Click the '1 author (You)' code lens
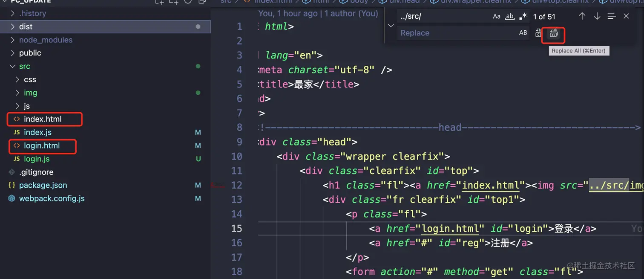The height and width of the screenshot is (279, 644). (x=351, y=13)
